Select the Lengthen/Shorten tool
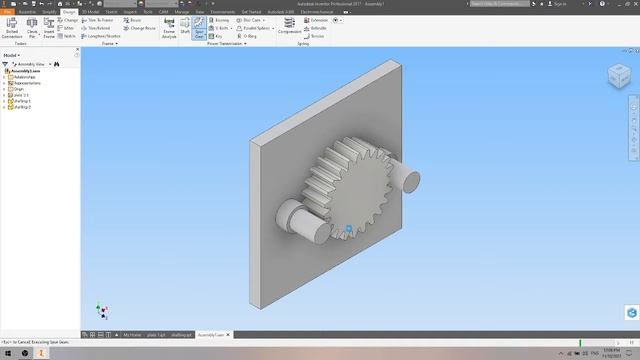Image resolution: width=640 pixels, height=360 pixels. [x=100, y=36]
